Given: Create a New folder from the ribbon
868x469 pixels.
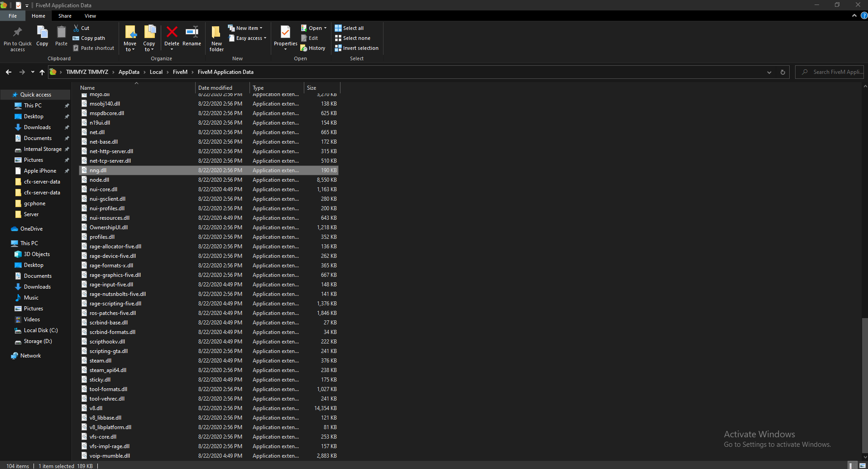Looking at the screenshot, I should pyautogui.click(x=216, y=39).
